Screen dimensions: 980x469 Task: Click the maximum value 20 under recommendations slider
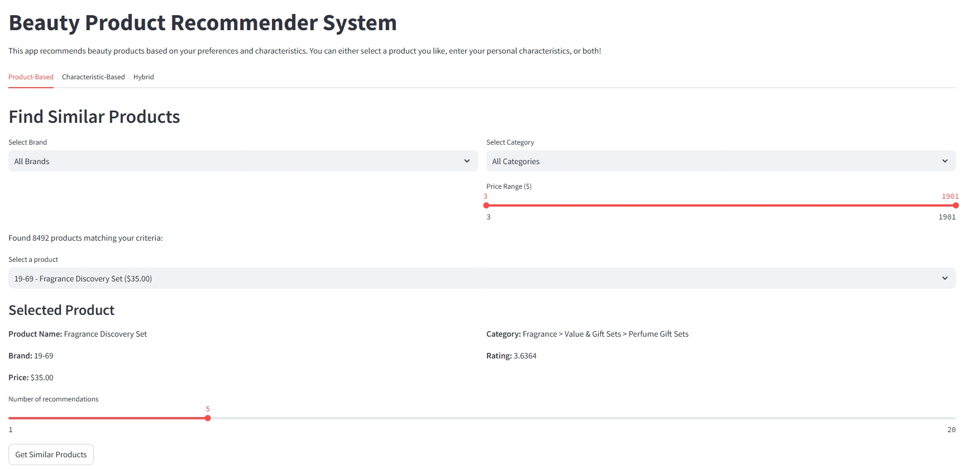click(x=951, y=430)
